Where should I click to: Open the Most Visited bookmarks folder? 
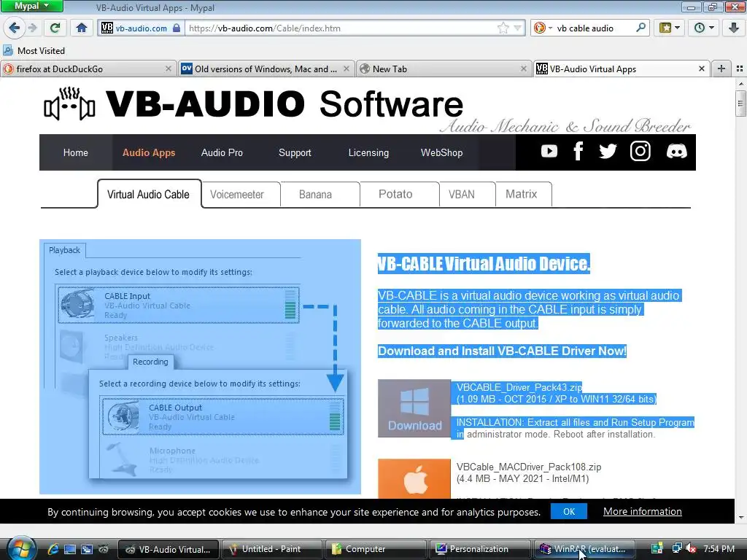point(34,50)
